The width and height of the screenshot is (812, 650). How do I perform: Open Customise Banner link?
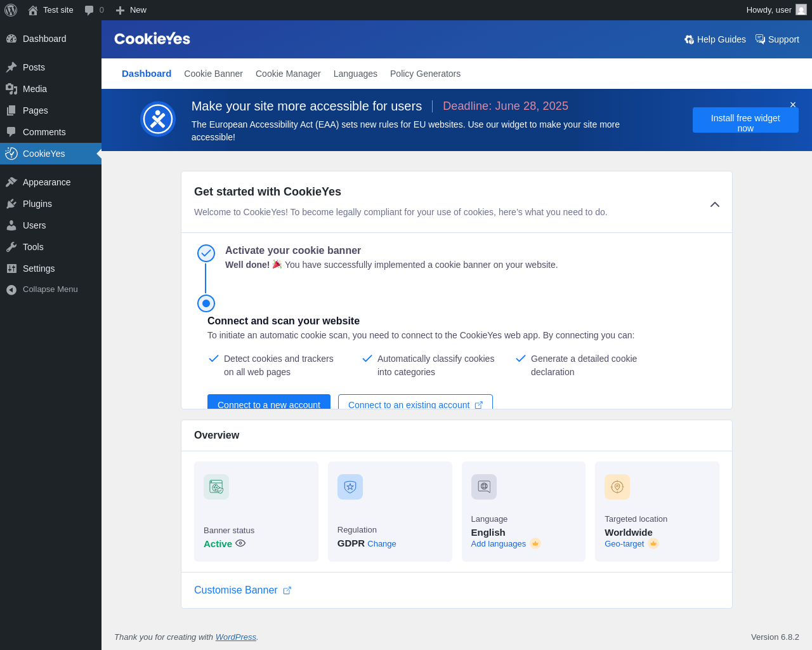(236, 590)
